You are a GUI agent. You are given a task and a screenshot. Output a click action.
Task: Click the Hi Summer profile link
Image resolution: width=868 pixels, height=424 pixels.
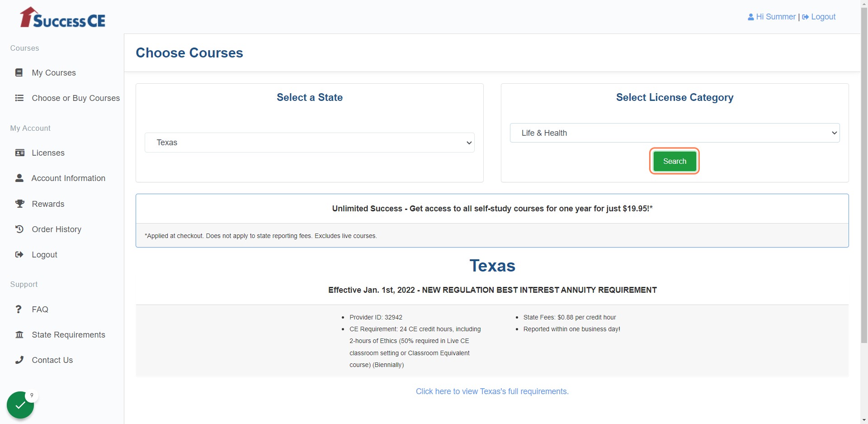(x=776, y=17)
